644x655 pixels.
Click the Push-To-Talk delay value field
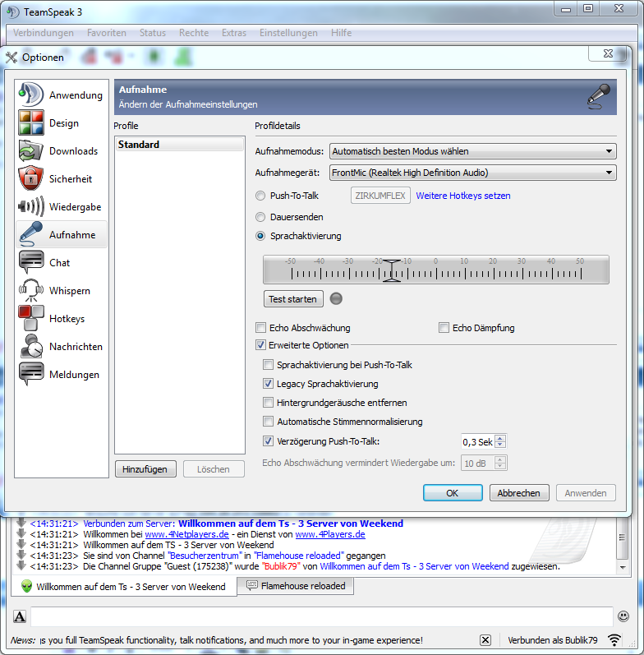point(478,441)
